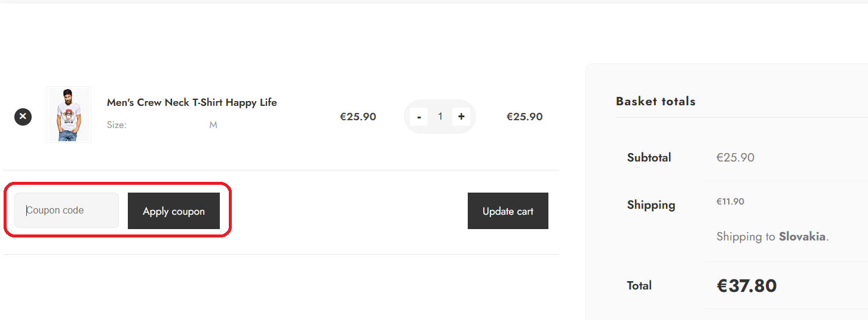The image size is (868, 320).
Task: Click the unit price before the quantity stepper
Action: (358, 117)
